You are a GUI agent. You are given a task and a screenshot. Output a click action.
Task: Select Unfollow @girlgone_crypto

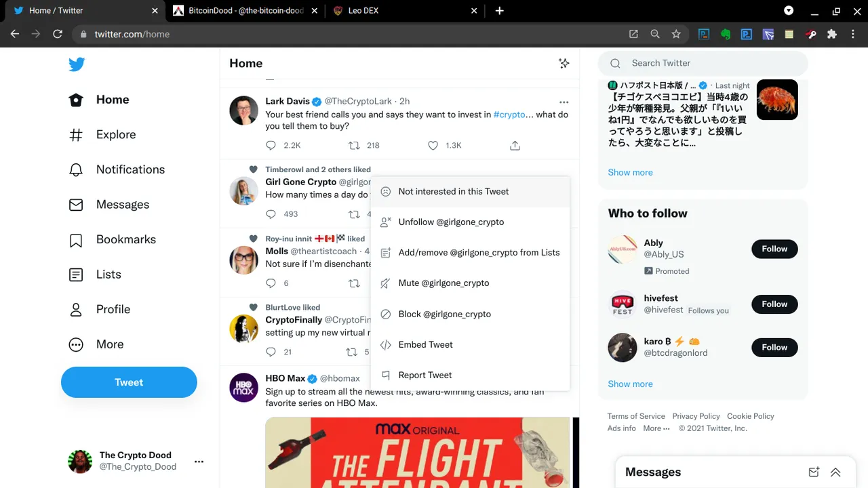tap(470, 222)
